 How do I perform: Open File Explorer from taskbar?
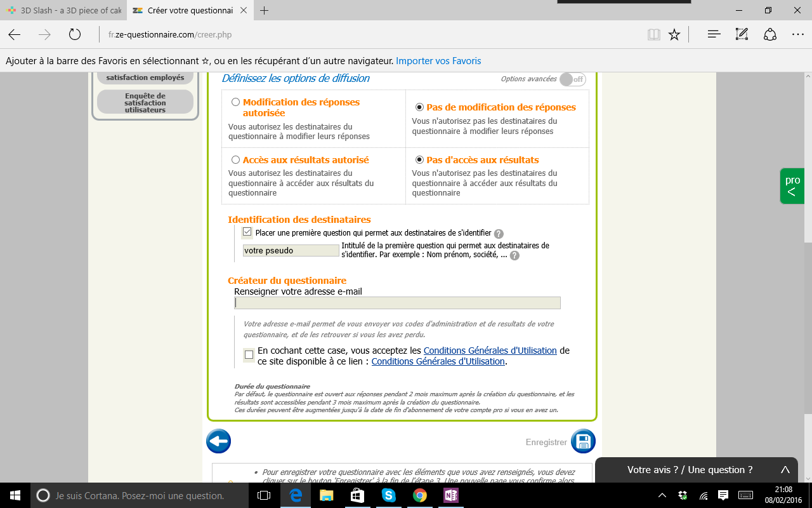click(x=326, y=495)
